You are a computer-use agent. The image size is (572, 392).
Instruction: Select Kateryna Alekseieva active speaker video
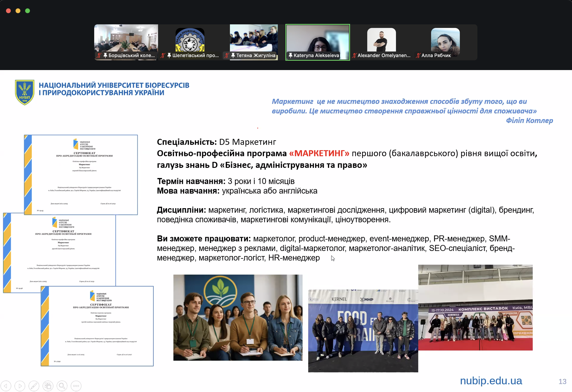tap(318, 39)
